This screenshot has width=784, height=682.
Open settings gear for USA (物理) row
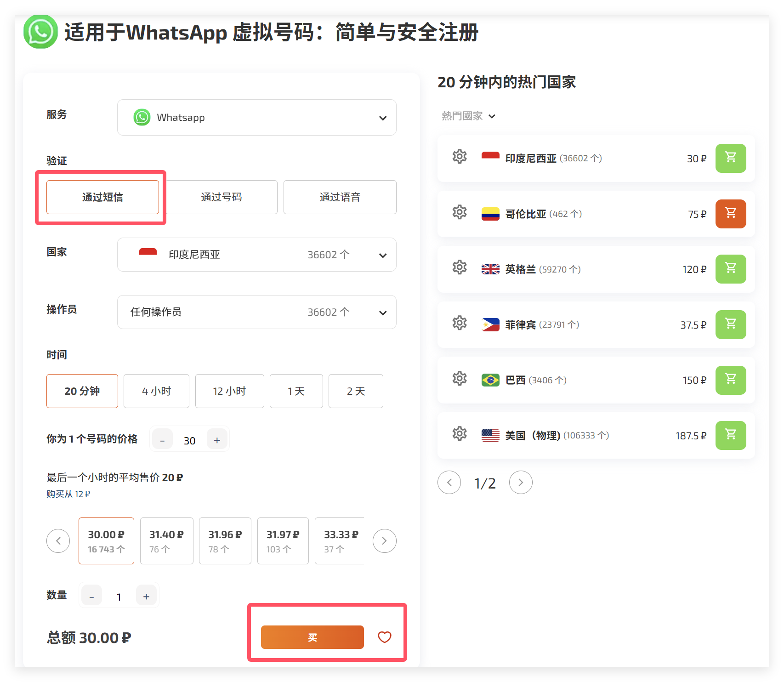click(460, 434)
